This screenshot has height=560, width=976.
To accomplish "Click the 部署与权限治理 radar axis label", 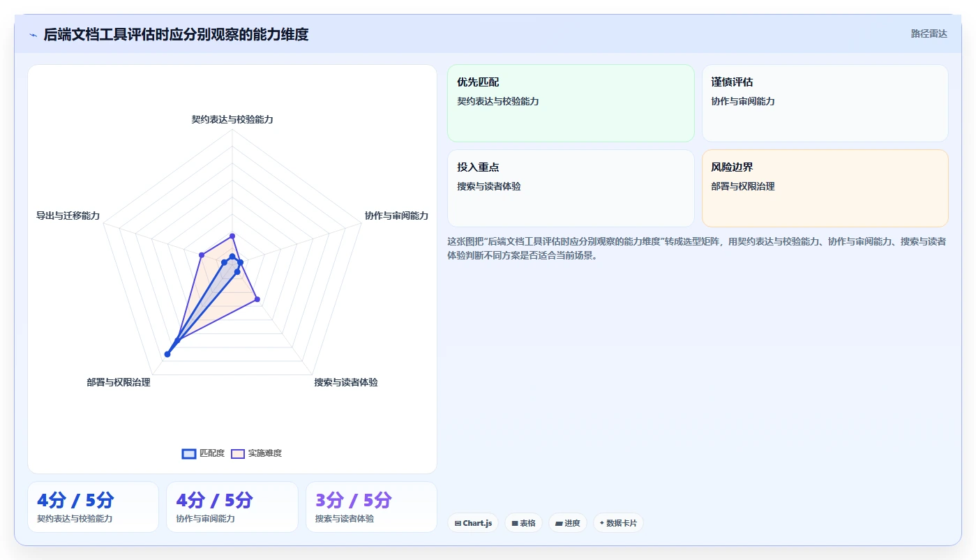I will pyautogui.click(x=119, y=382).
